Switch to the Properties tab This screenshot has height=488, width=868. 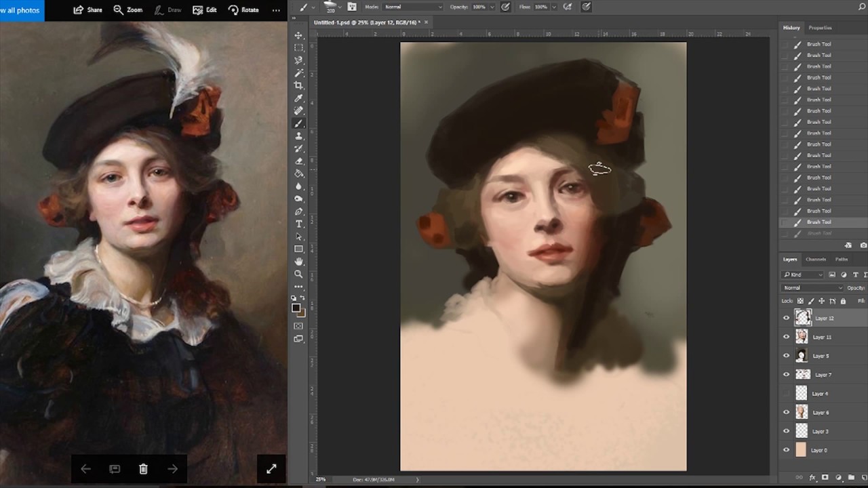tap(820, 28)
